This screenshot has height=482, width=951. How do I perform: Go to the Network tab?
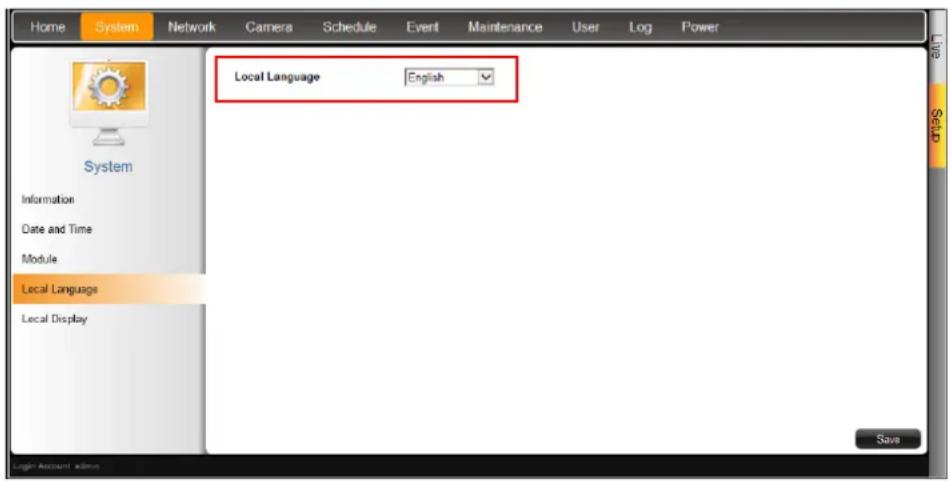tap(192, 27)
